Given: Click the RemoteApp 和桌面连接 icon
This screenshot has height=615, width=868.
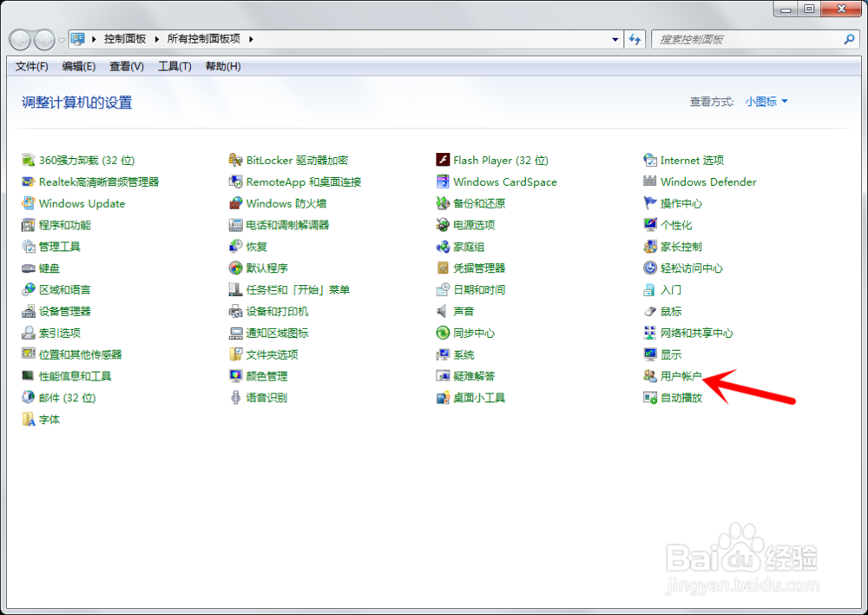Looking at the screenshot, I should 236,182.
